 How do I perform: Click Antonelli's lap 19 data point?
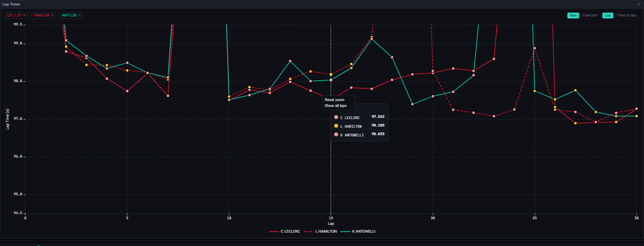pos(412,104)
